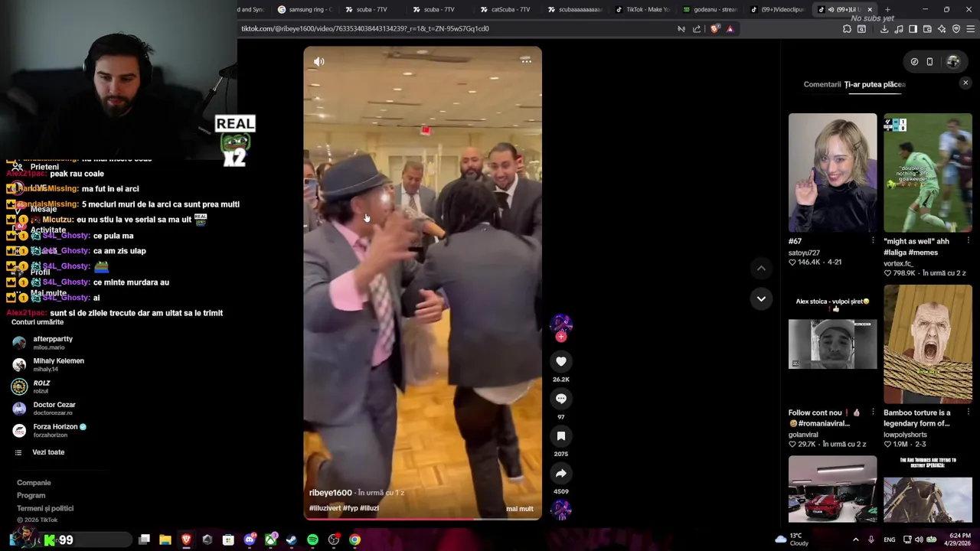This screenshot has width=980, height=551.
Task: Open the ribeye1600 profile link on the video
Action: coord(330,493)
